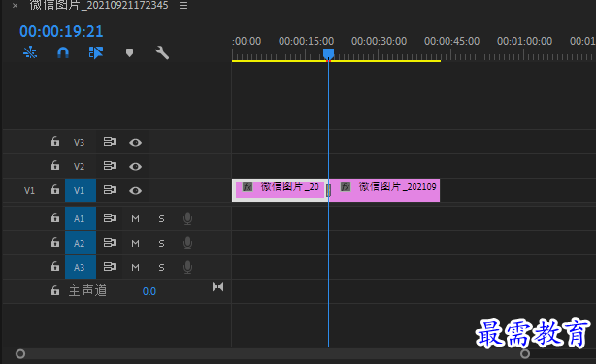Click the ruler at 00:01:00:00
The height and width of the screenshot is (364, 596).
[x=524, y=41]
